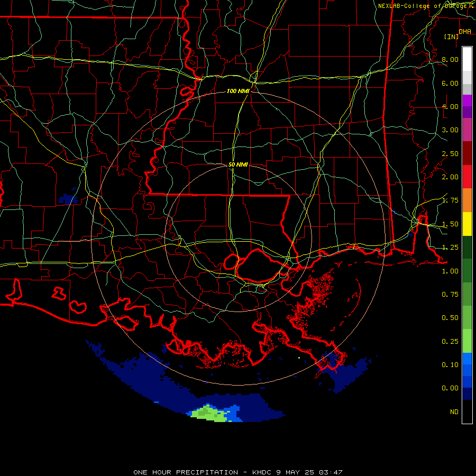Click the NEXLAB-College of DuPage credit text
Image resolution: width=476 pixels, height=476 pixels.
[x=425, y=6]
